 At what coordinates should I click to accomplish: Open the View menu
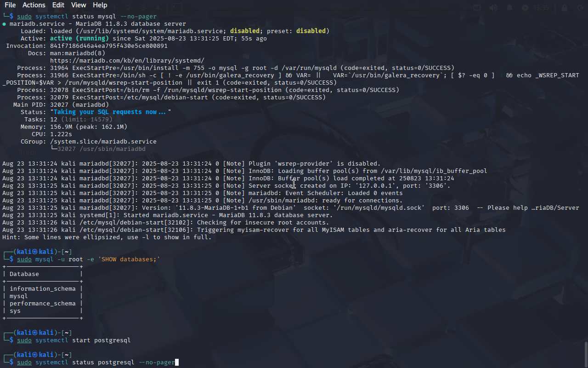coord(79,5)
